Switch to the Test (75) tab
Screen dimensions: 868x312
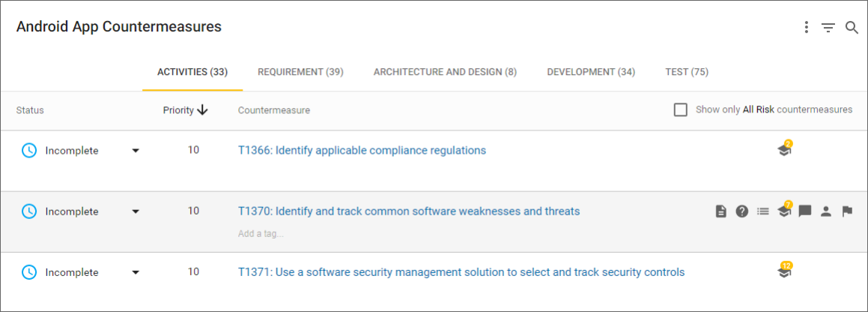[687, 72]
